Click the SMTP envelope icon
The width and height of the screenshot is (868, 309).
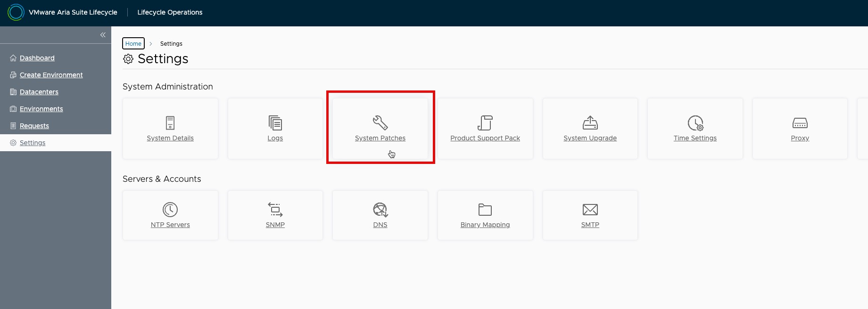pos(590,210)
